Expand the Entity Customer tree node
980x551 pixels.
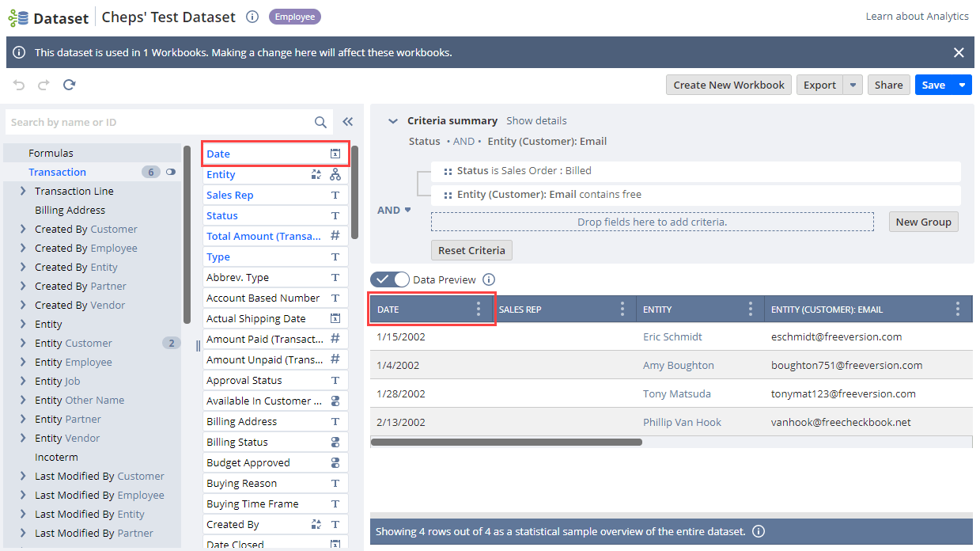pyautogui.click(x=23, y=343)
